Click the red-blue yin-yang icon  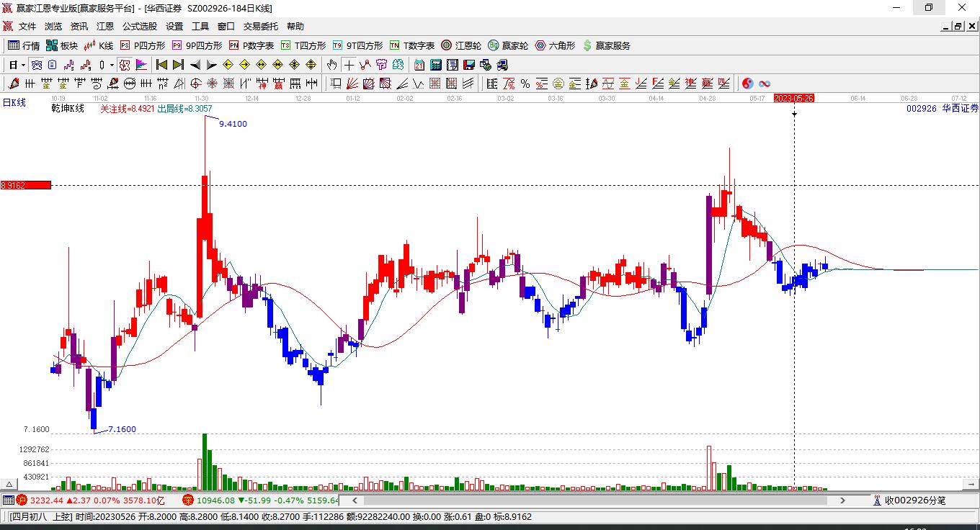click(x=748, y=84)
